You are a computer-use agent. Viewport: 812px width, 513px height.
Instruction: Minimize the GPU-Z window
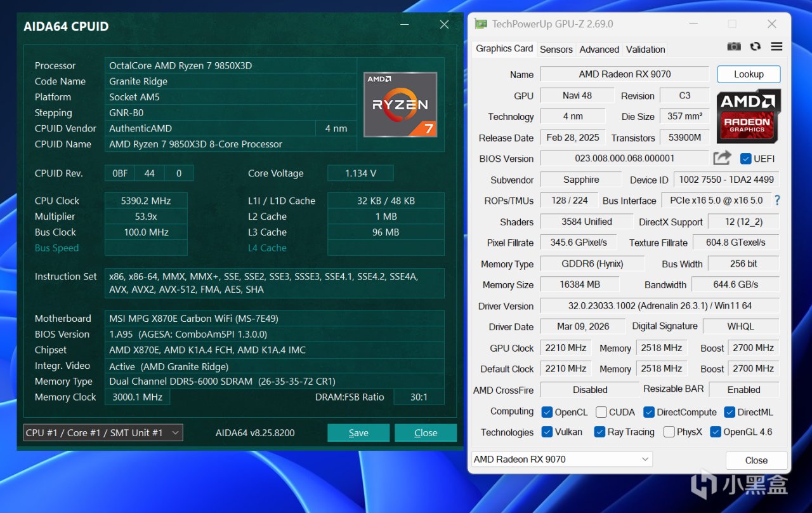tap(693, 24)
